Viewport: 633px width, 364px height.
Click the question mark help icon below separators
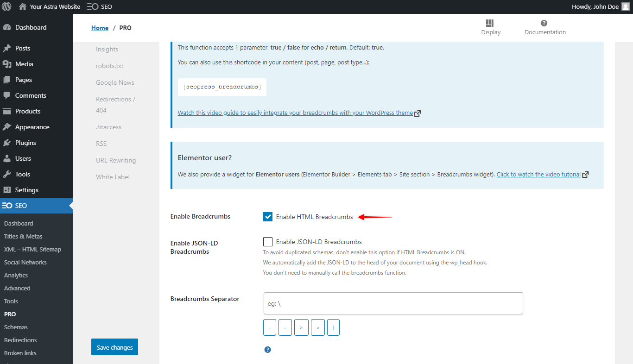click(268, 349)
